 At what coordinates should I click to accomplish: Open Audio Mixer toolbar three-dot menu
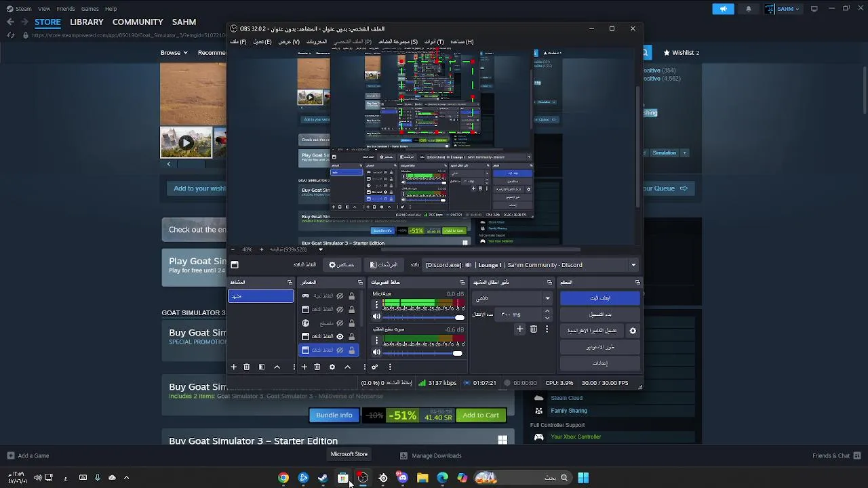pyautogui.click(x=389, y=367)
